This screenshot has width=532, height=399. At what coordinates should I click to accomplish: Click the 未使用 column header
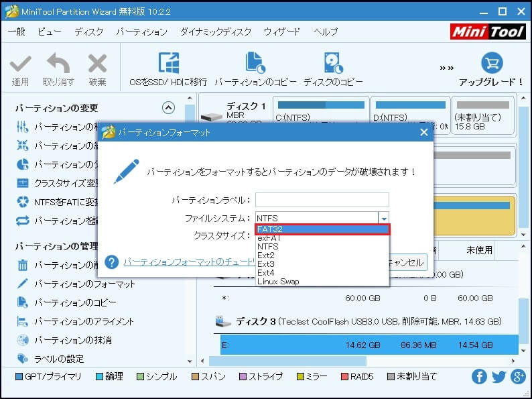click(479, 250)
